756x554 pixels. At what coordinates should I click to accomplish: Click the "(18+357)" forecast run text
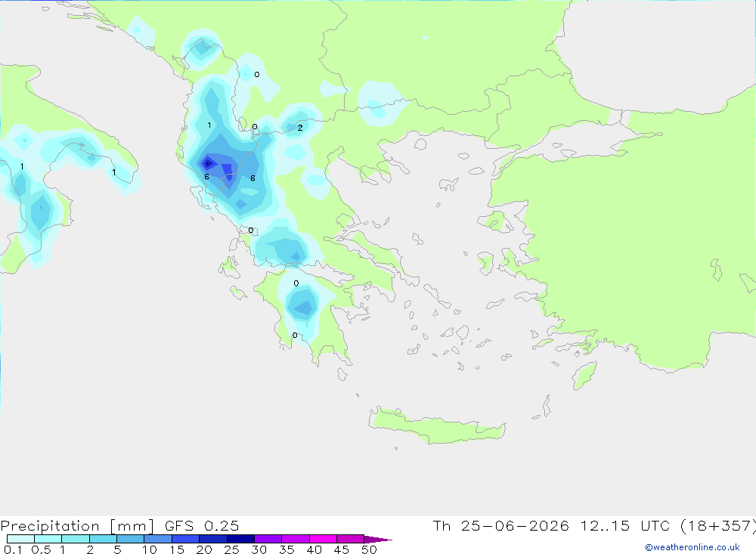click(x=717, y=525)
